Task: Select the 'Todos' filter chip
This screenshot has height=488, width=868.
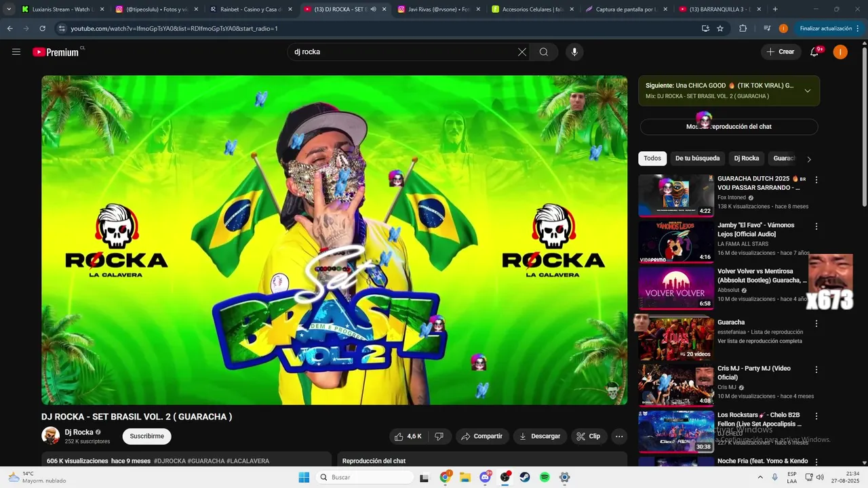Action: pyautogui.click(x=652, y=159)
